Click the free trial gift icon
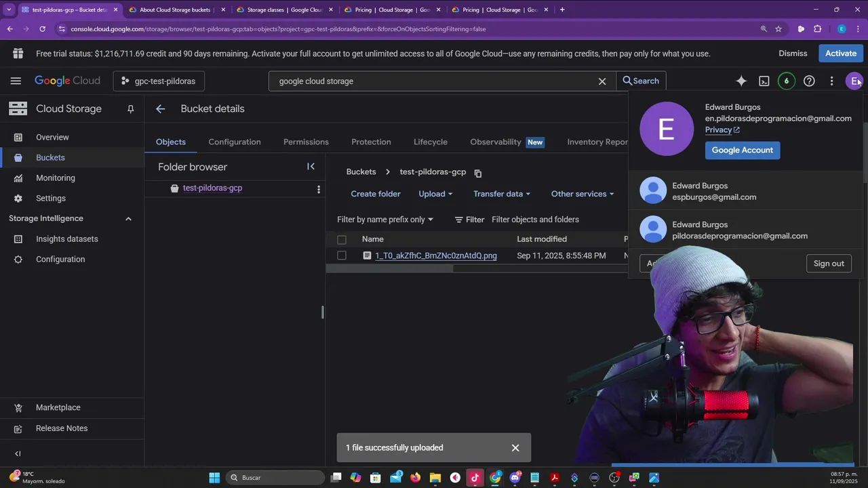 click(18, 54)
